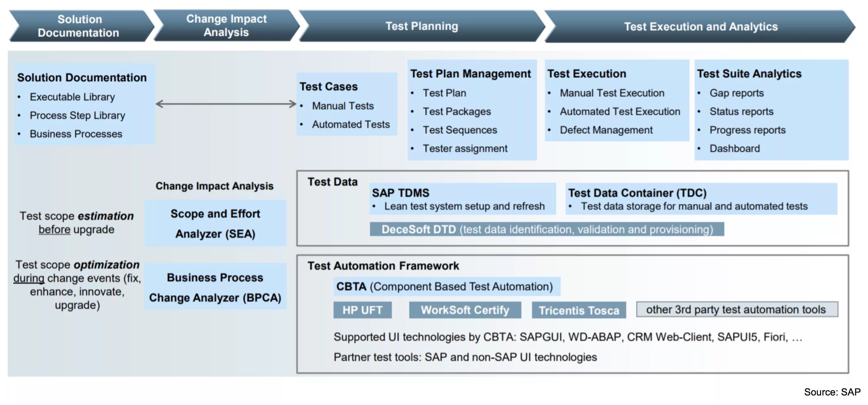Select the Automated Tests bullet item
Image resolution: width=868 pixels, height=405 pixels.
click(x=351, y=124)
